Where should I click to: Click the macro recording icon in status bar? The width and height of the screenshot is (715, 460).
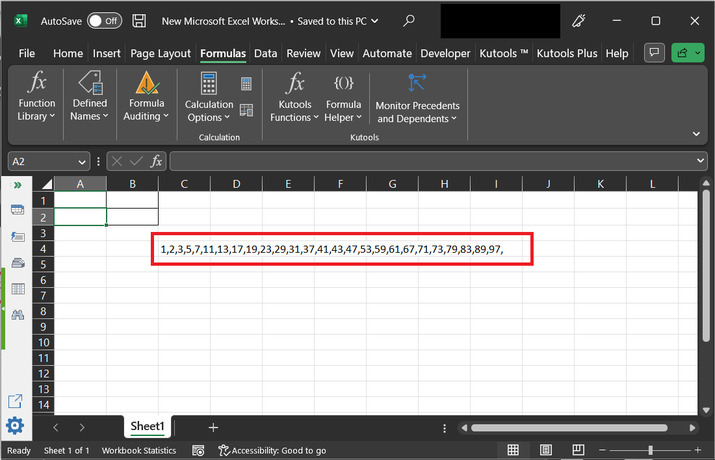point(198,450)
